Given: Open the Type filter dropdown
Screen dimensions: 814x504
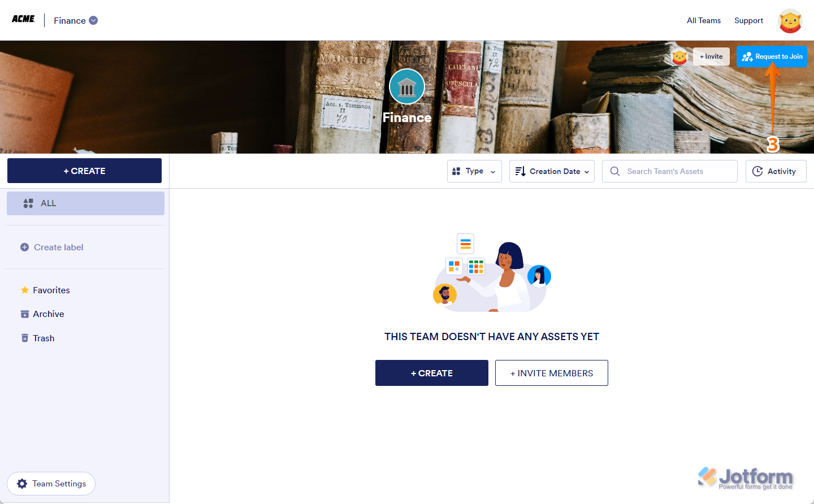Looking at the screenshot, I should point(474,171).
